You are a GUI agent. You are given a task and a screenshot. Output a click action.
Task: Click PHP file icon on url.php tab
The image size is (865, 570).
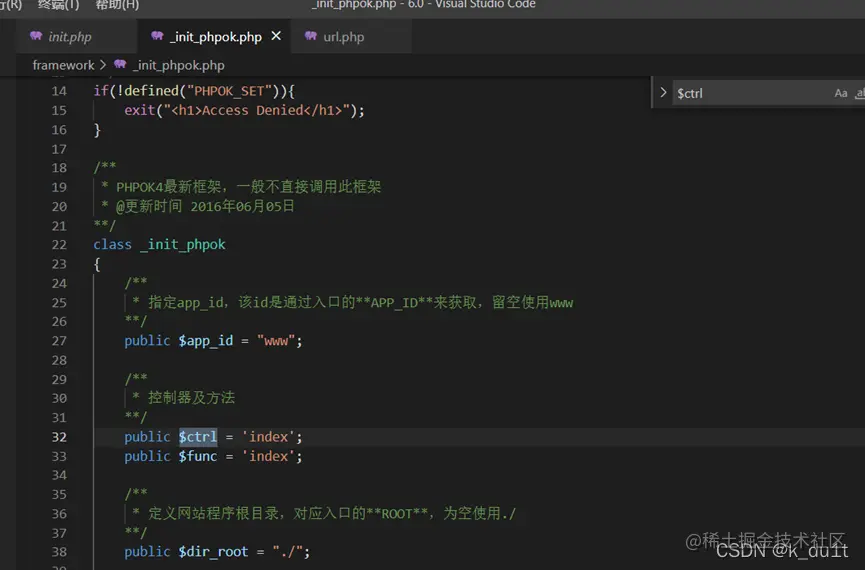pyautogui.click(x=311, y=36)
